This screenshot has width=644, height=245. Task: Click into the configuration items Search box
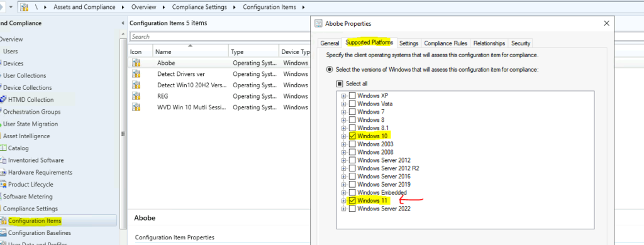pyautogui.click(x=219, y=36)
